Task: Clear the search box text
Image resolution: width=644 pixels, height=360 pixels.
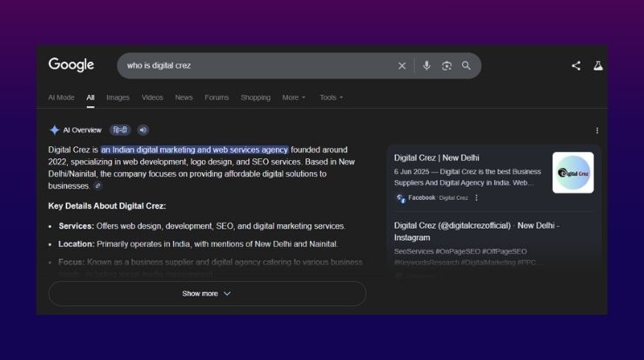Action: pyautogui.click(x=402, y=66)
